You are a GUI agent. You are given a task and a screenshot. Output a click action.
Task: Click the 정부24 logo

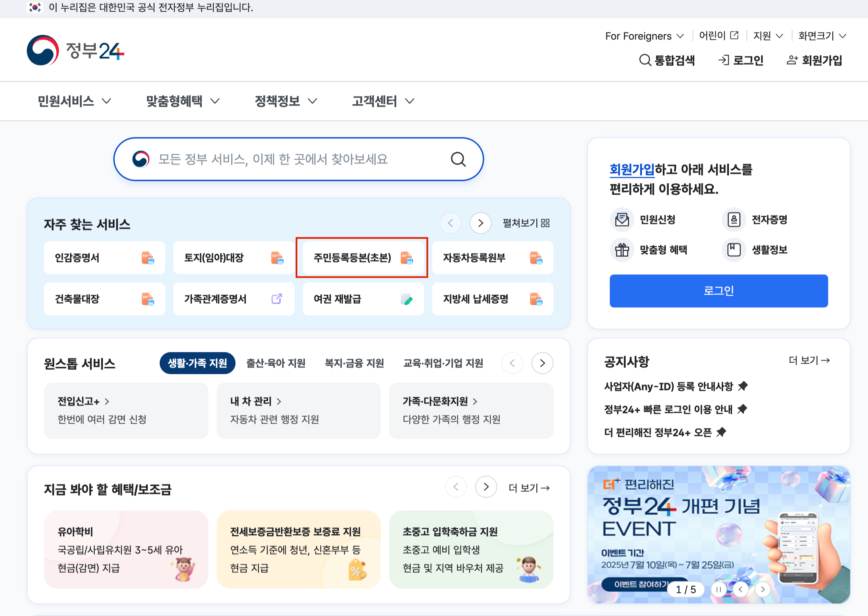point(76,50)
